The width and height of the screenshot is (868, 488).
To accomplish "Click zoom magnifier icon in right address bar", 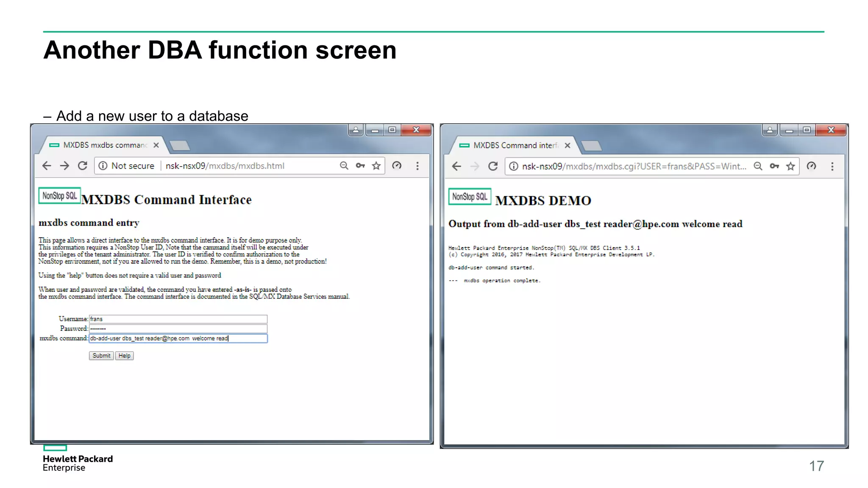I will (758, 166).
